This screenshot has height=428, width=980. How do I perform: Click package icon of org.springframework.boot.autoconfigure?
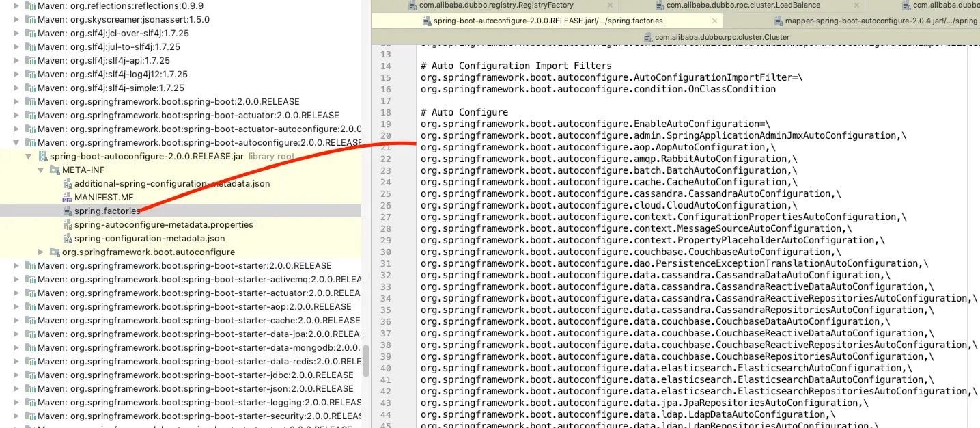[55, 252]
